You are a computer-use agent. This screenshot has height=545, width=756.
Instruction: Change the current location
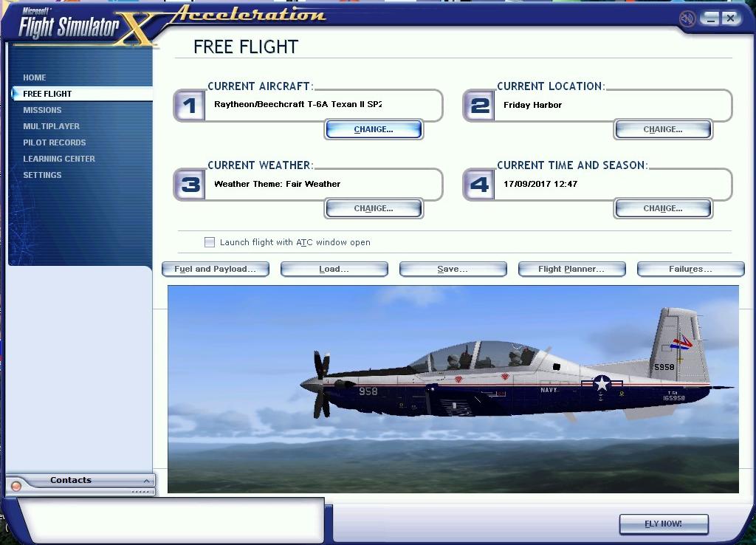click(x=663, y=129)
